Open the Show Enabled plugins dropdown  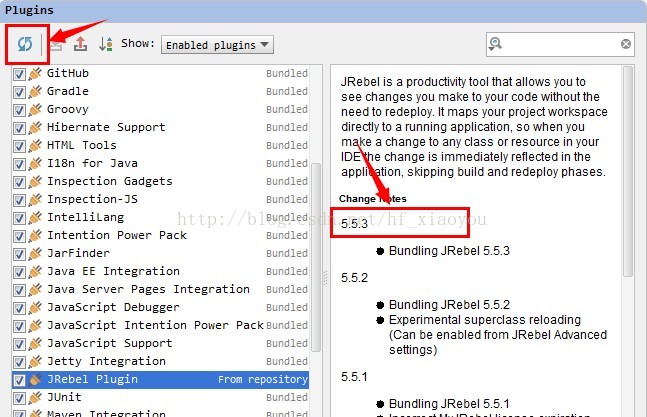217,45
